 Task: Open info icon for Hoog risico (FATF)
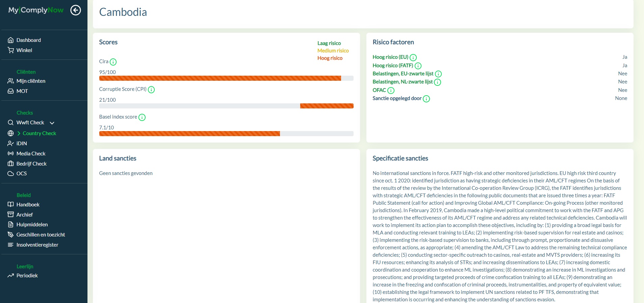coord(418,66)
